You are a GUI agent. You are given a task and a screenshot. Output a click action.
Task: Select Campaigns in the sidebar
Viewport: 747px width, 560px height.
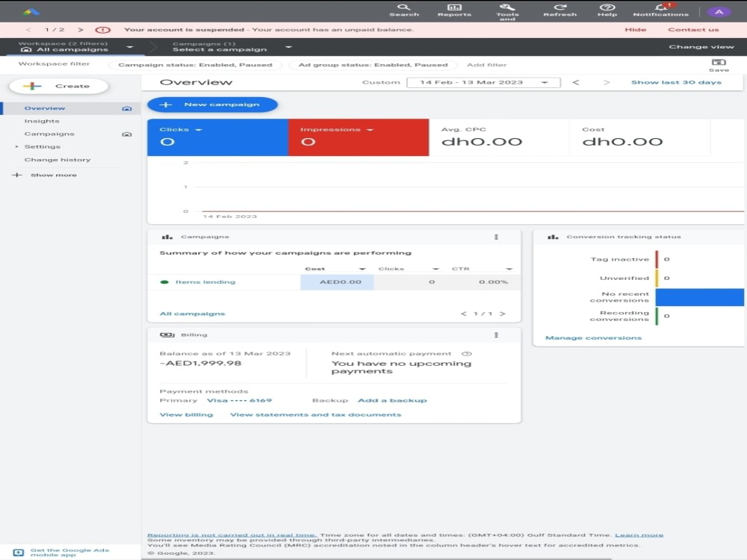[x=49, y=134]
